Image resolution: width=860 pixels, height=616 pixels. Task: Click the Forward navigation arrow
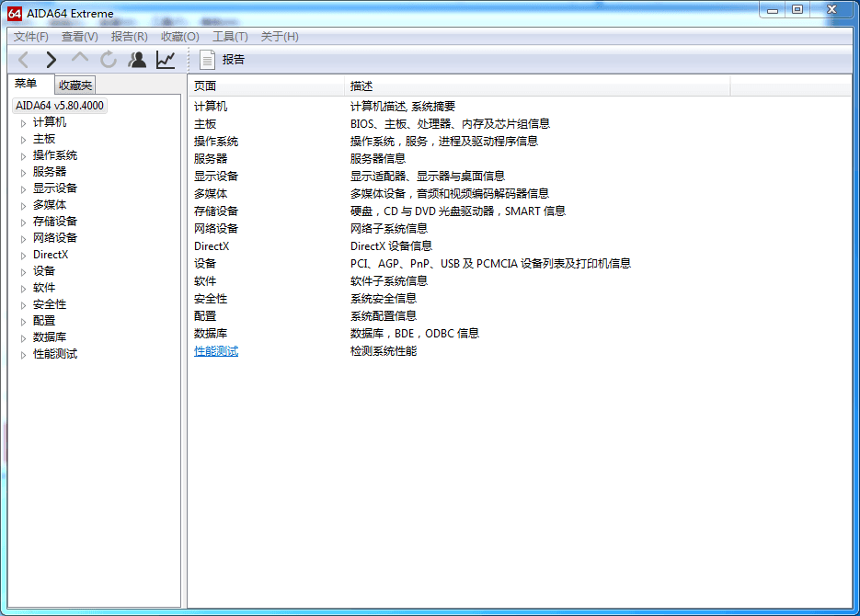tap(52, 60)
